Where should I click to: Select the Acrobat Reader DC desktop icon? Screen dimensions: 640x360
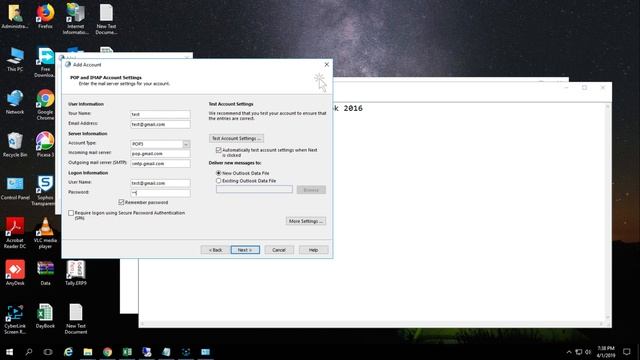tap(15, 233)
